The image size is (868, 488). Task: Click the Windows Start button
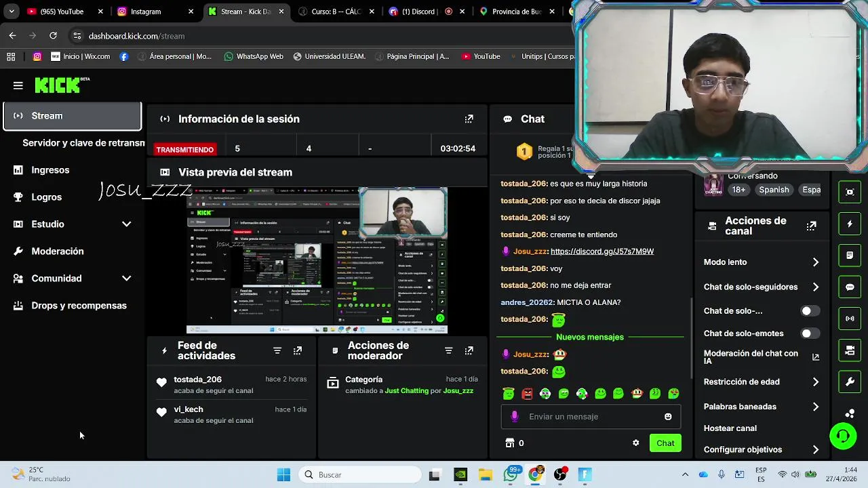click(x=283, y=475)
